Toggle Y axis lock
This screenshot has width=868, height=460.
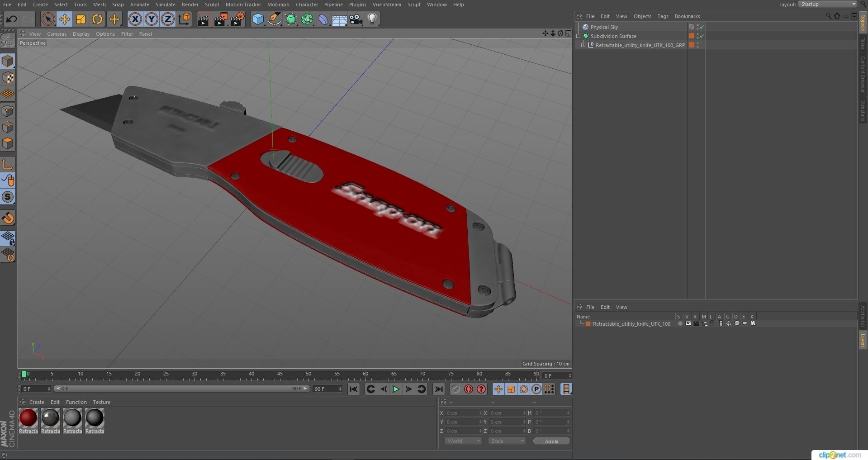pos(152,19)
